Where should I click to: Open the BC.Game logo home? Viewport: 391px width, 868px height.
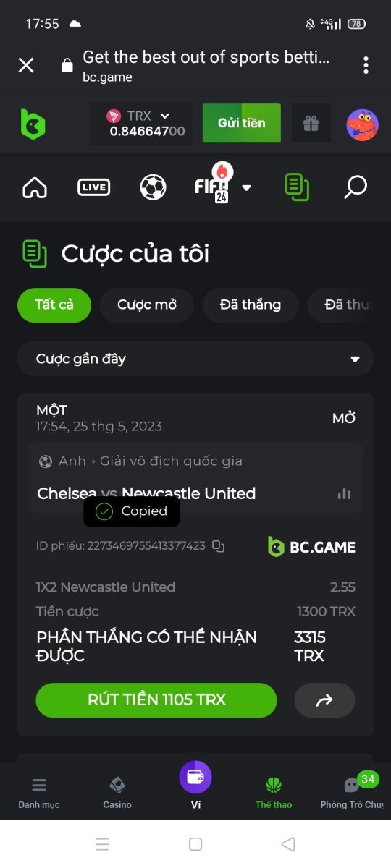click(33, 124)
